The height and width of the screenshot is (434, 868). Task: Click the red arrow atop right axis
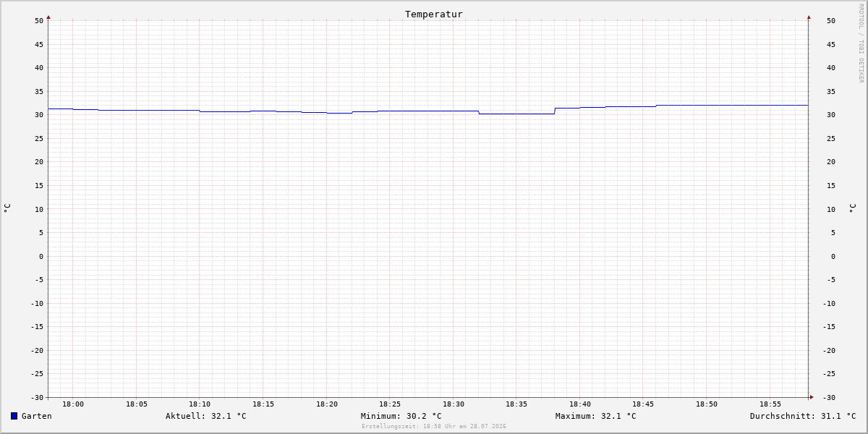[809, 17]
